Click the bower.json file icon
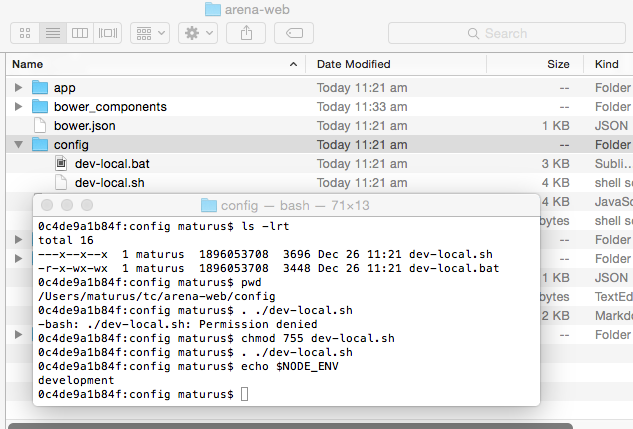Image resolution: width=633 pixels, height=429 pixels. click(x=40, y=126)
